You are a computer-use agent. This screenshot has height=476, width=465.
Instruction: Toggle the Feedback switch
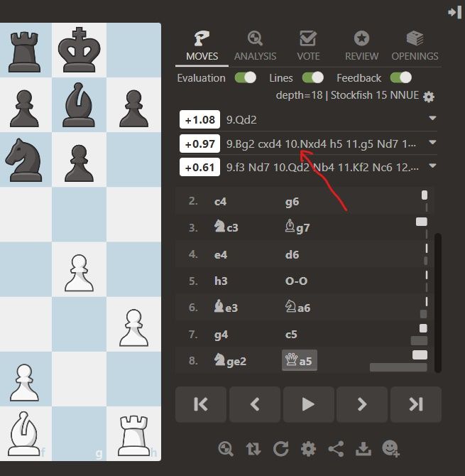400,77
